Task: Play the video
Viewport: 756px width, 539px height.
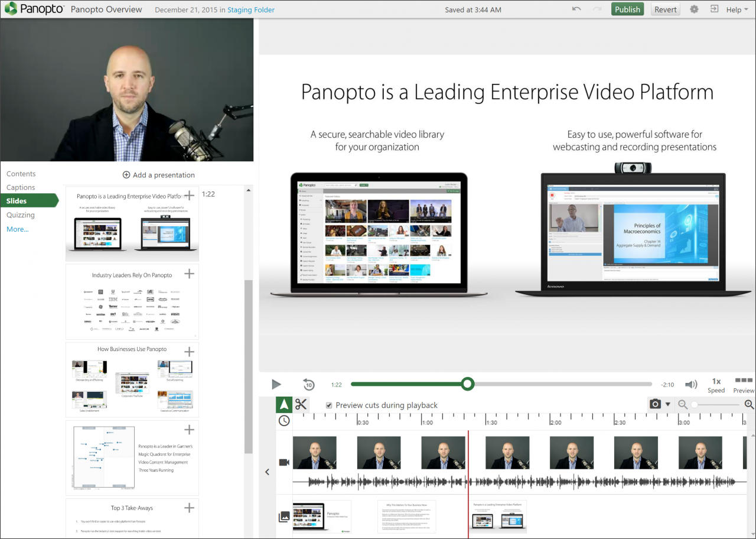Action: [276, 385]
